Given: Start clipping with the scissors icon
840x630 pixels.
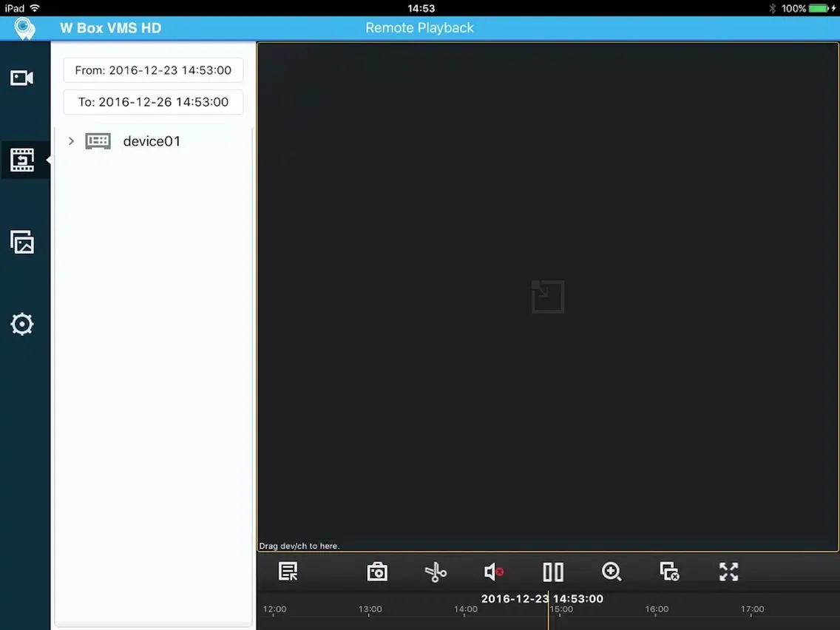Looking at the screenshot, I should click(436, 572).
